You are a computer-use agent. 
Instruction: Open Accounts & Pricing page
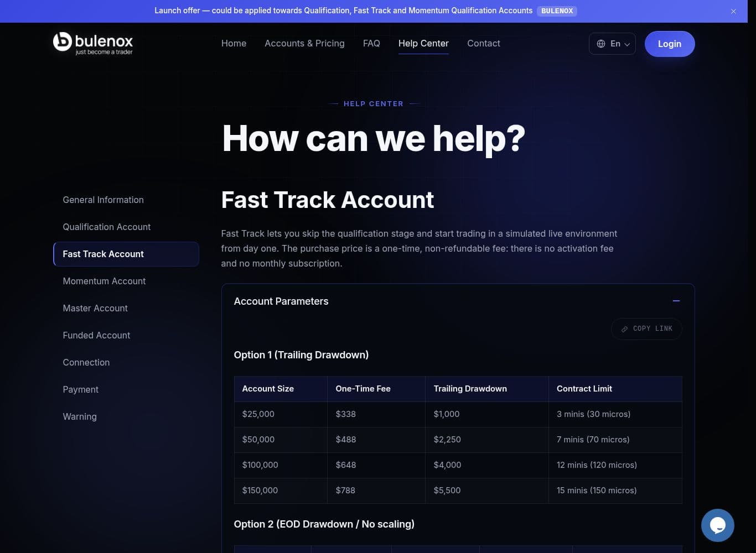pyautogui.click(x=304, y=43)
